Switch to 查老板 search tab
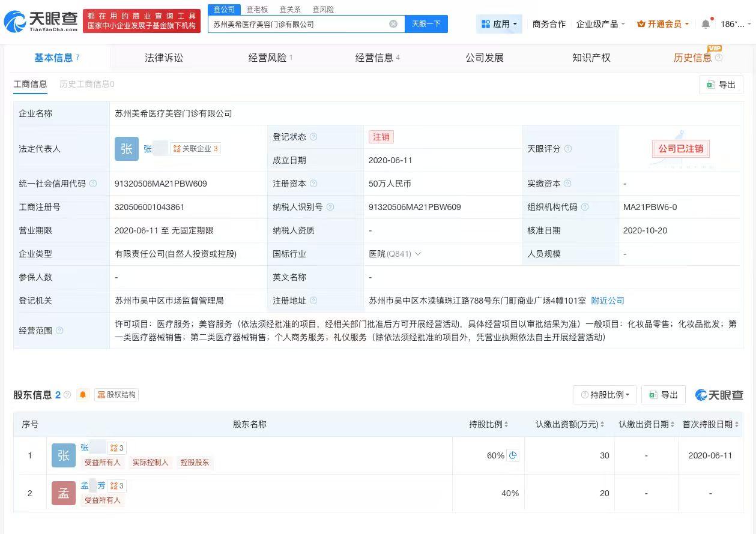Viewport: 756px width, 534px height. [x=258, y=9]
